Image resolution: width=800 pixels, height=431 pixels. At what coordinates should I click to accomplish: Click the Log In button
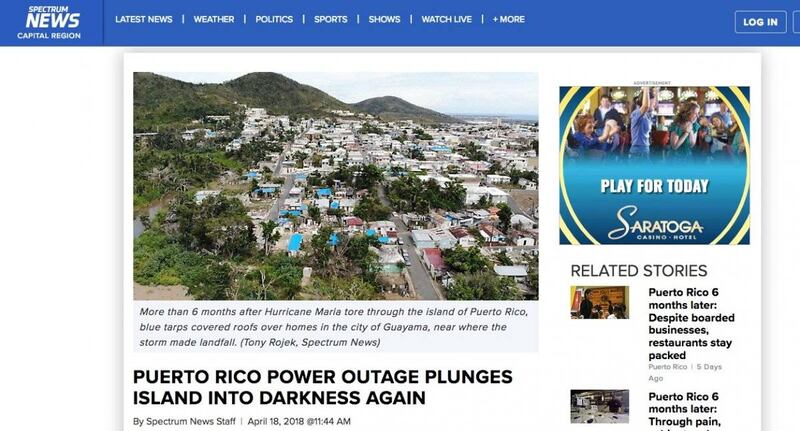pos(760,22)
